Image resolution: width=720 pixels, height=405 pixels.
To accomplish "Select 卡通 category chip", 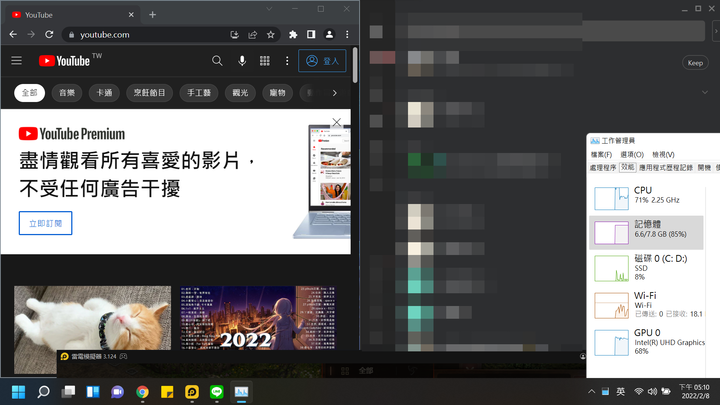I will (x=104, y=93).
